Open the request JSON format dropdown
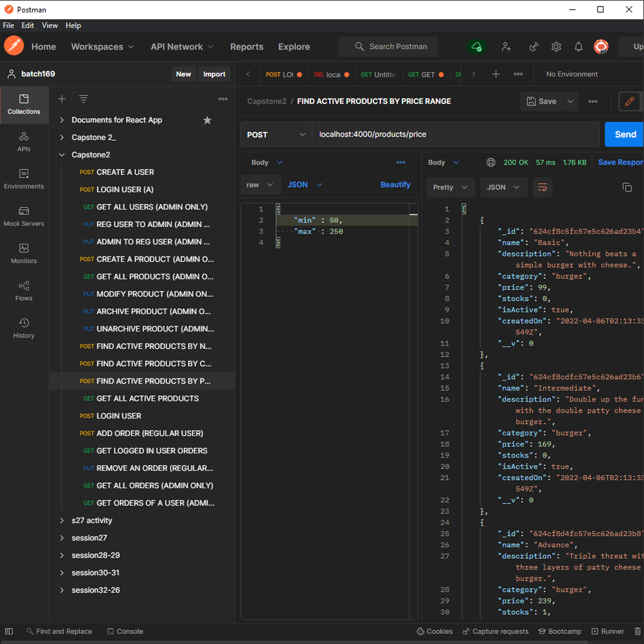 (x=304, y=185)
